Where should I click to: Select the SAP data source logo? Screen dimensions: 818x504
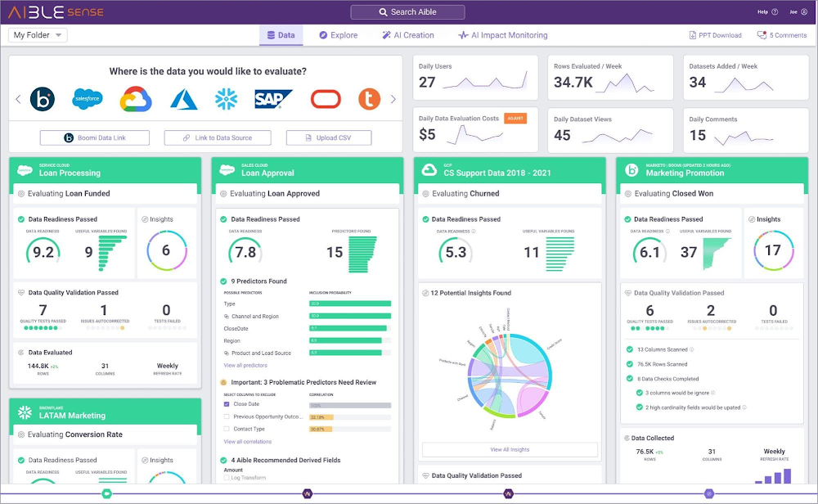pyautogui.click(x=273, y=99)
